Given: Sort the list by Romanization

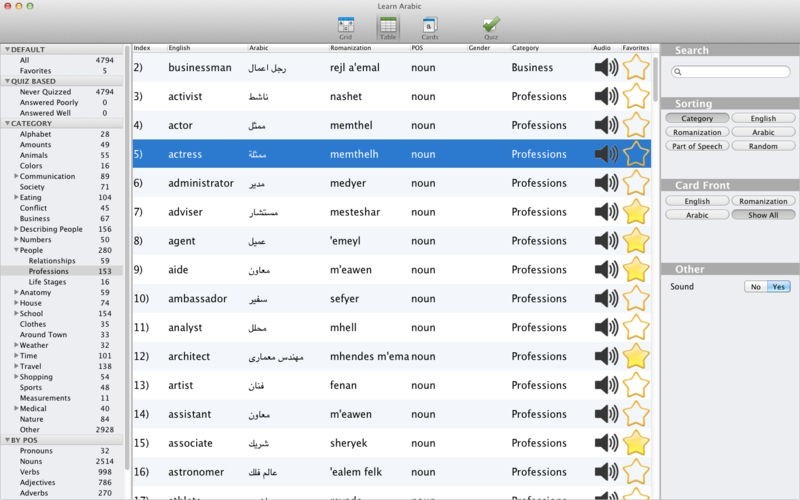Looking at the screenshot, I should click(x=697, y=132).
